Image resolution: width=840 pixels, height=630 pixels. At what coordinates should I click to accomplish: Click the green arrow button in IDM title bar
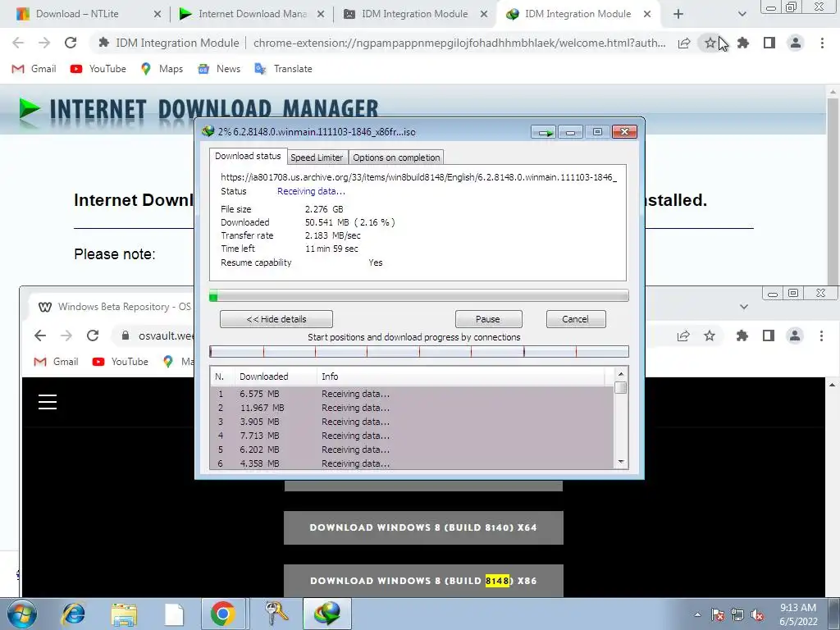[x=544, y=132]
